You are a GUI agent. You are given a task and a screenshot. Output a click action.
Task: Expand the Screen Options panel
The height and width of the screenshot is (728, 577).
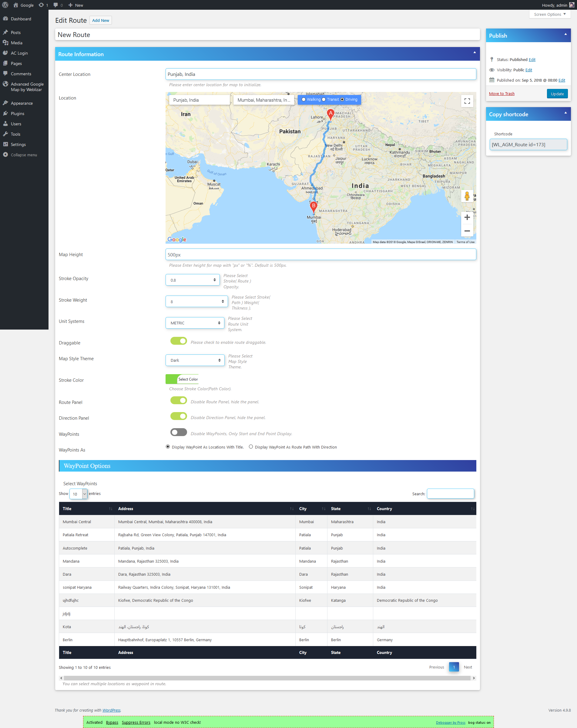[x=550, y=14]
